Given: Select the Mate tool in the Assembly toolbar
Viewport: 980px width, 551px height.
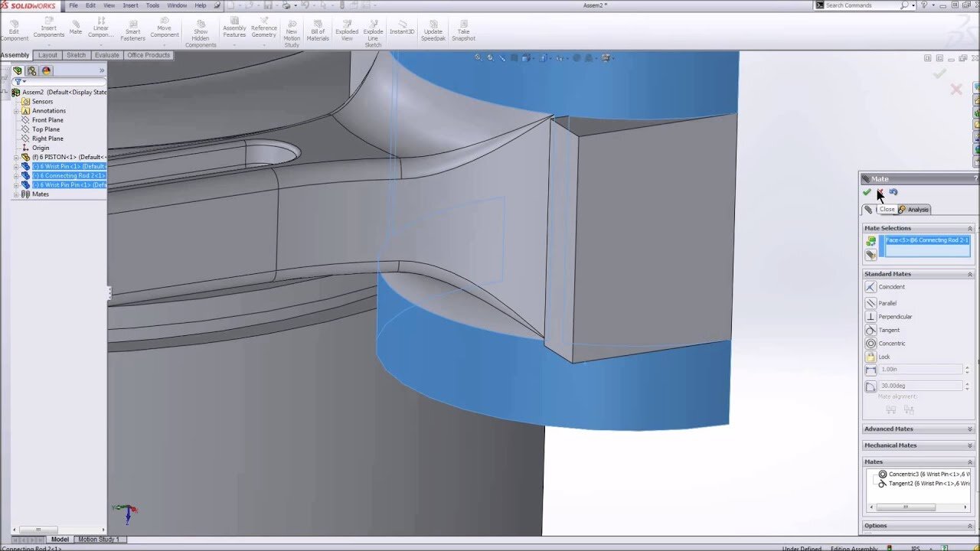Looking at the screenshot, I should (x=74, y=29).
